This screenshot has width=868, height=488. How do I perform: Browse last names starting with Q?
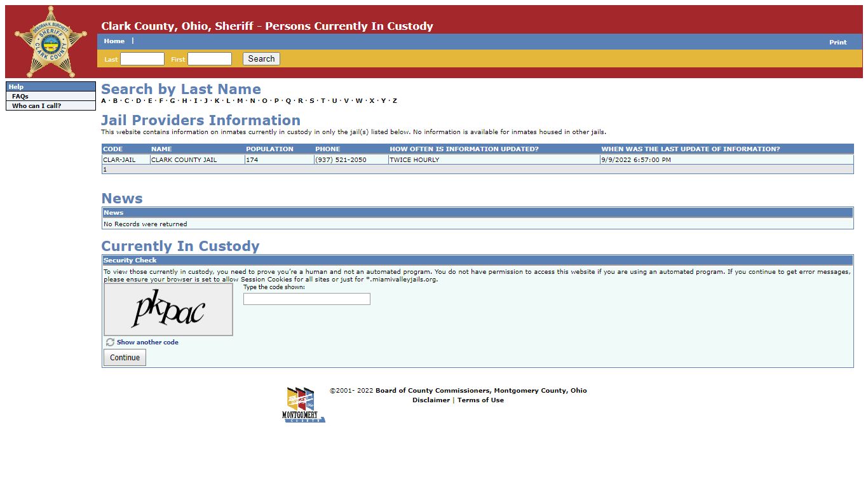coord(288,100)
